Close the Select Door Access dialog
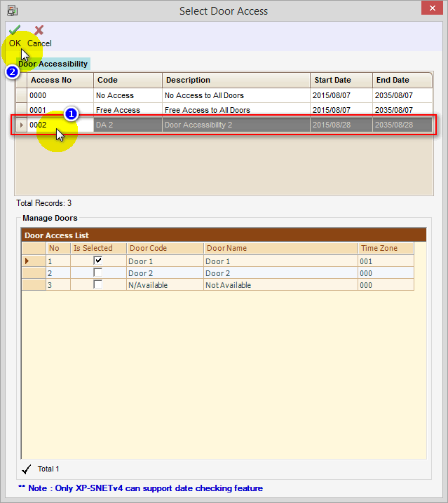 coord(430,8)
